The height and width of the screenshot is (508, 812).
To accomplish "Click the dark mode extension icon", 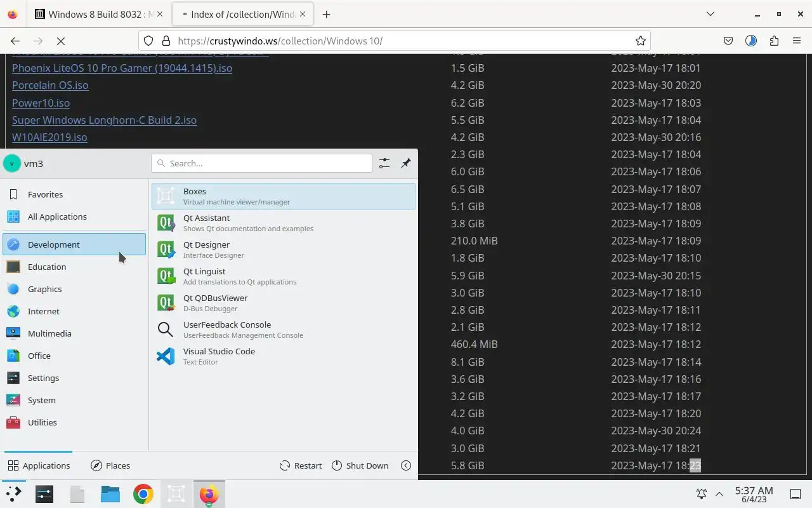I will click(751, 41).
